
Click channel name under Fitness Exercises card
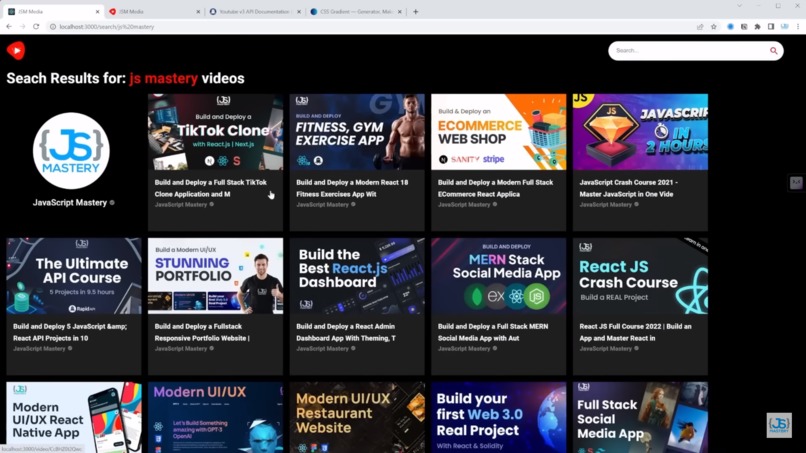(x=322, y=205)
